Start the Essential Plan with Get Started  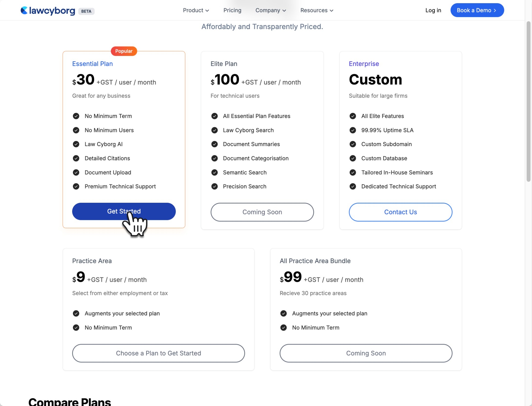(124, 211)
